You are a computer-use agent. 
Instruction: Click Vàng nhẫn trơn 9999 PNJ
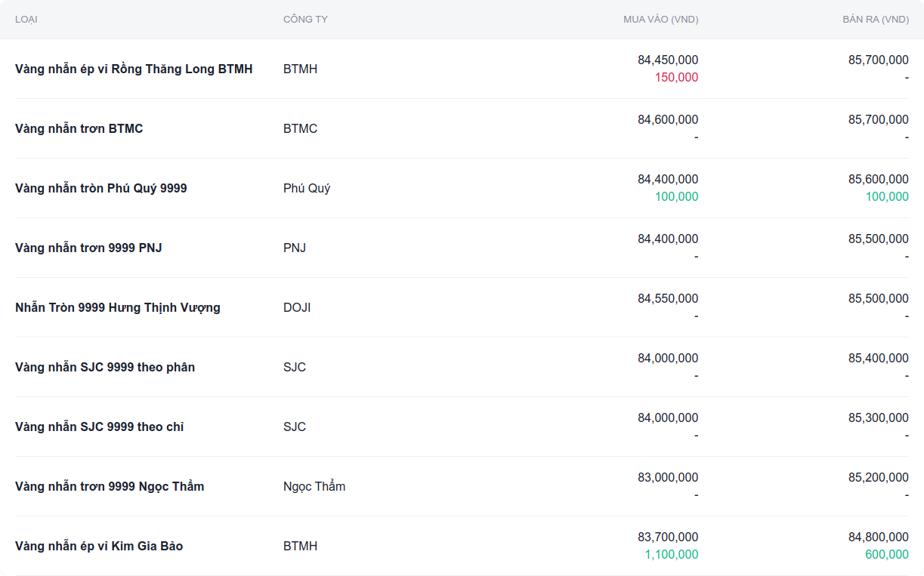point(88,248)
